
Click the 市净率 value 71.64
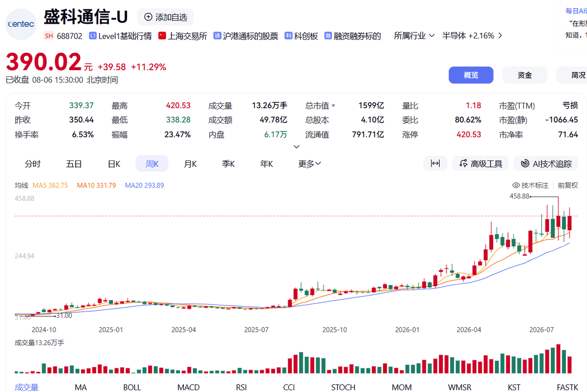click(568, 135)
